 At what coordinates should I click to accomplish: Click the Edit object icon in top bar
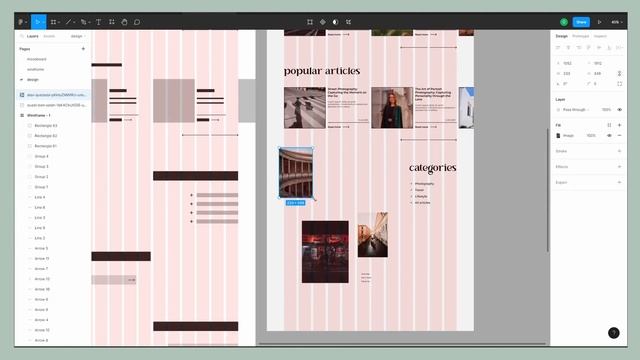tap(310, 22)
